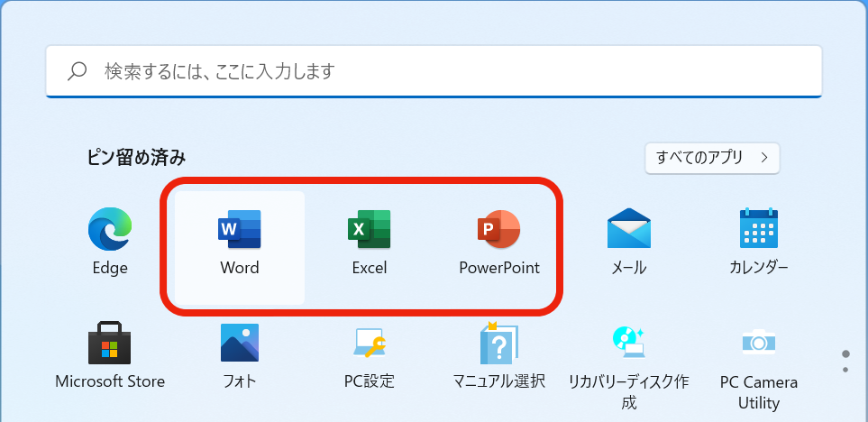Open the PowerPoint app

coord(498,242)
